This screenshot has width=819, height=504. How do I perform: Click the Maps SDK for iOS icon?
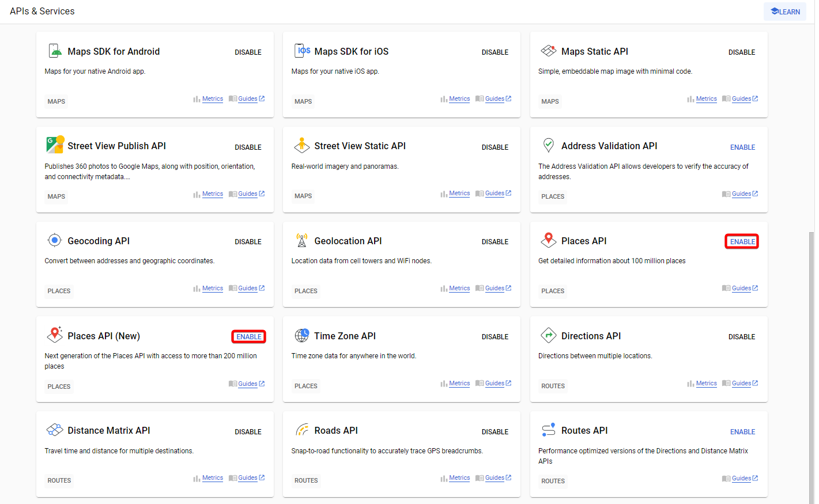[302, 51]
